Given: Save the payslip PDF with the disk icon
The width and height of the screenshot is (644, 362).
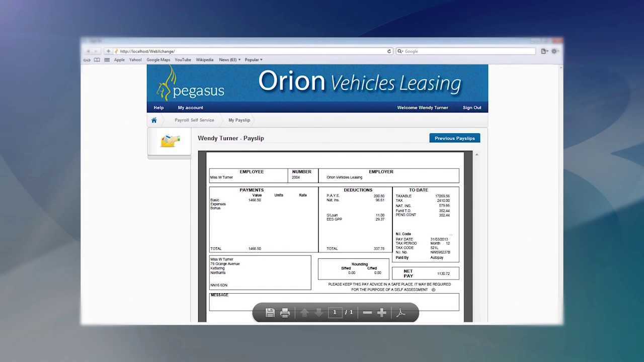Looking at the screenshot, I should pos(270,313).
